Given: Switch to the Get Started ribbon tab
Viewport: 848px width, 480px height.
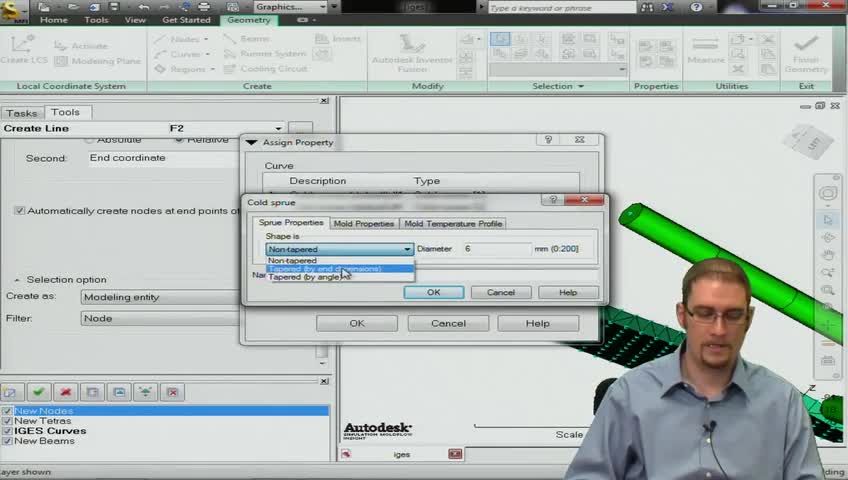Looking at the screenshot, I should coord(186,20).
